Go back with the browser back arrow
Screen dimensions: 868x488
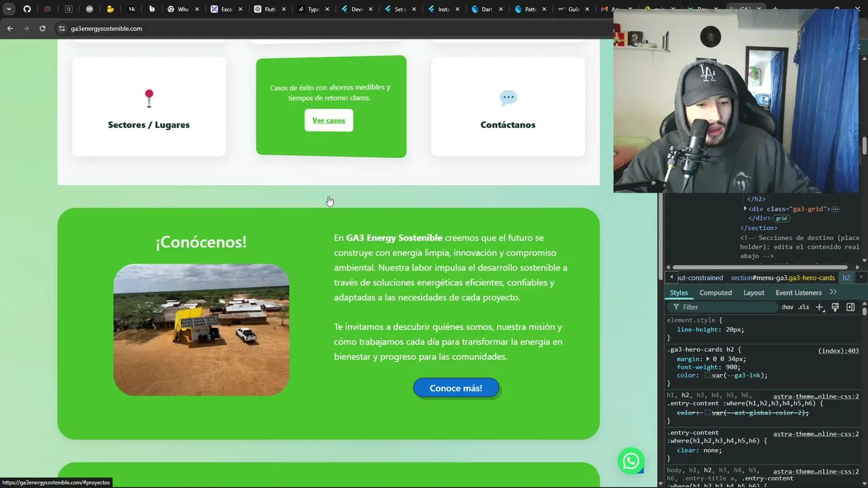(9, 28)
